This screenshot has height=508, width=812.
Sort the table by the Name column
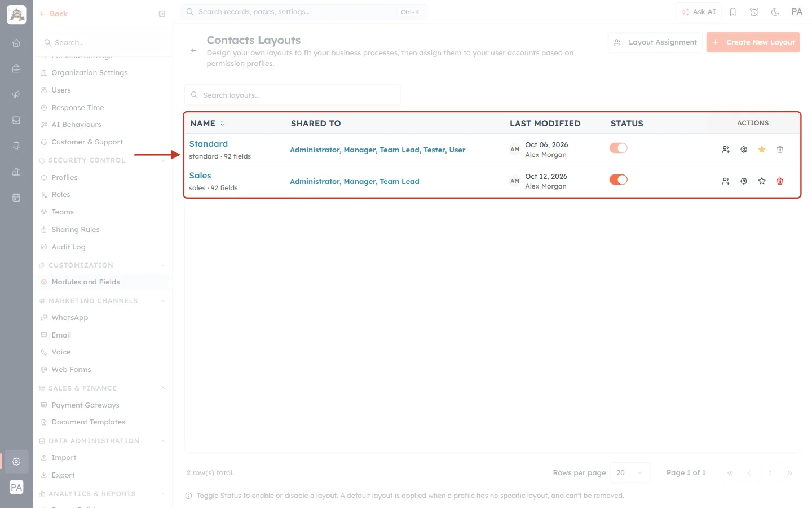(x=208, y=124)
